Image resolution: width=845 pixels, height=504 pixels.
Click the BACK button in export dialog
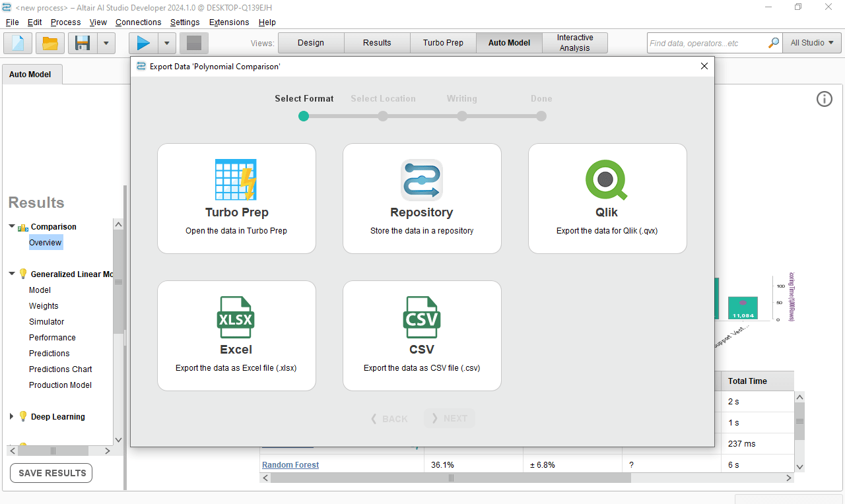click(389, 419)
